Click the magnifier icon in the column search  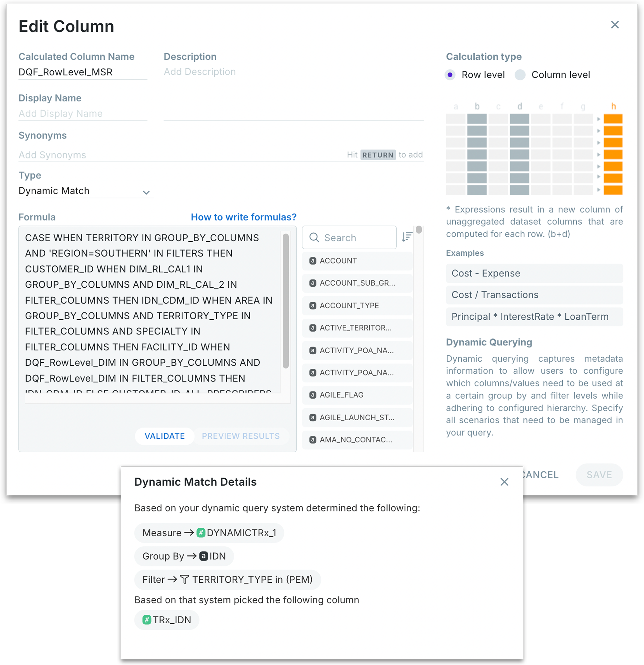pyautogui.click(x=314, y=237)
